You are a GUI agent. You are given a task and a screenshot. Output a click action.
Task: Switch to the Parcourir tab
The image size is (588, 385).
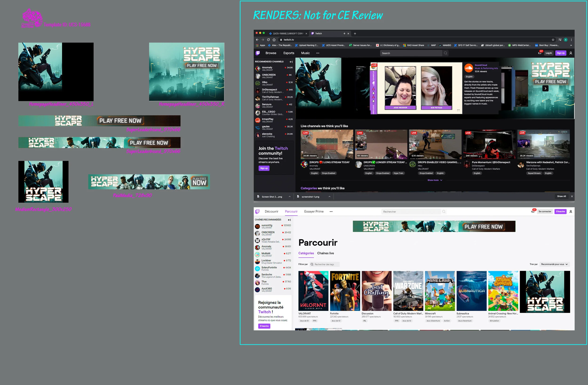(291, 211)
